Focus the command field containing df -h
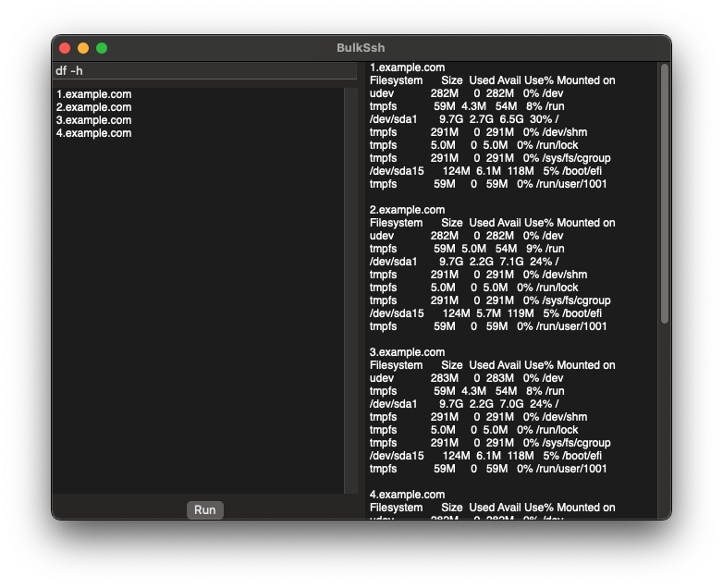Viewport: 723px width, 588px height. [x=203, y=71]
